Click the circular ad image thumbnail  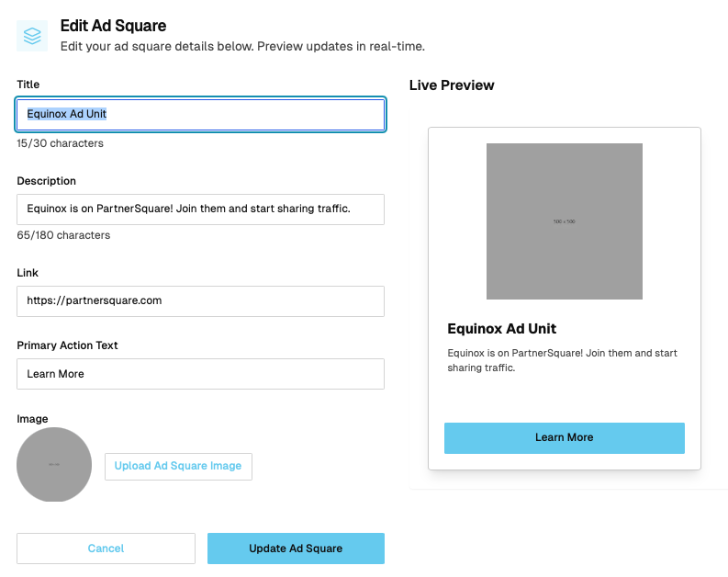pyautogui.click(x=54, y=465)
